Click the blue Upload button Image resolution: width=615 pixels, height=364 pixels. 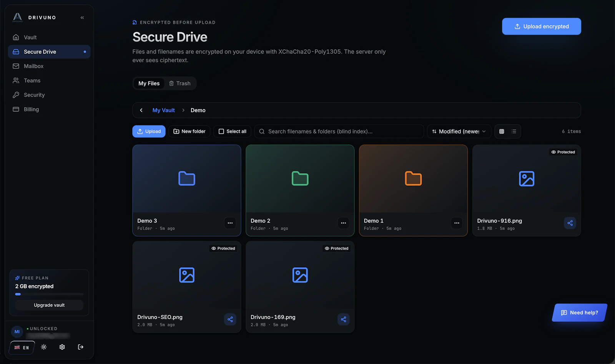pyautogui.click(x=149, y=131)
